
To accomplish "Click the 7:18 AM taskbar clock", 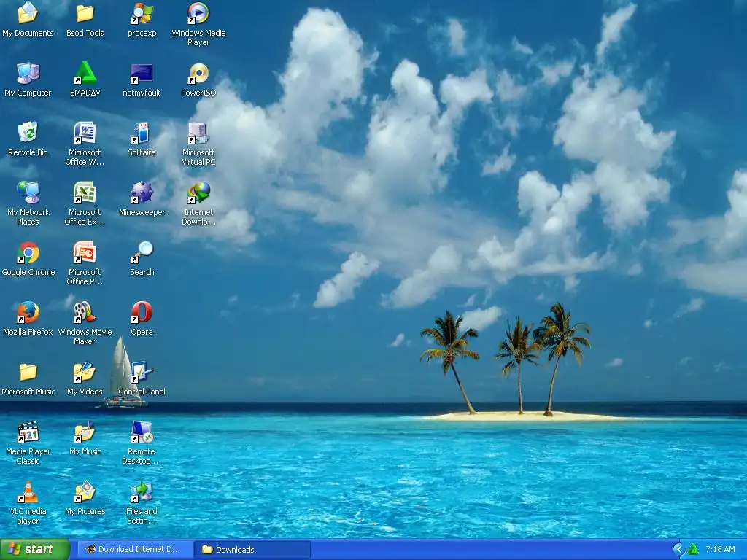I will click(x=720, y=550).
